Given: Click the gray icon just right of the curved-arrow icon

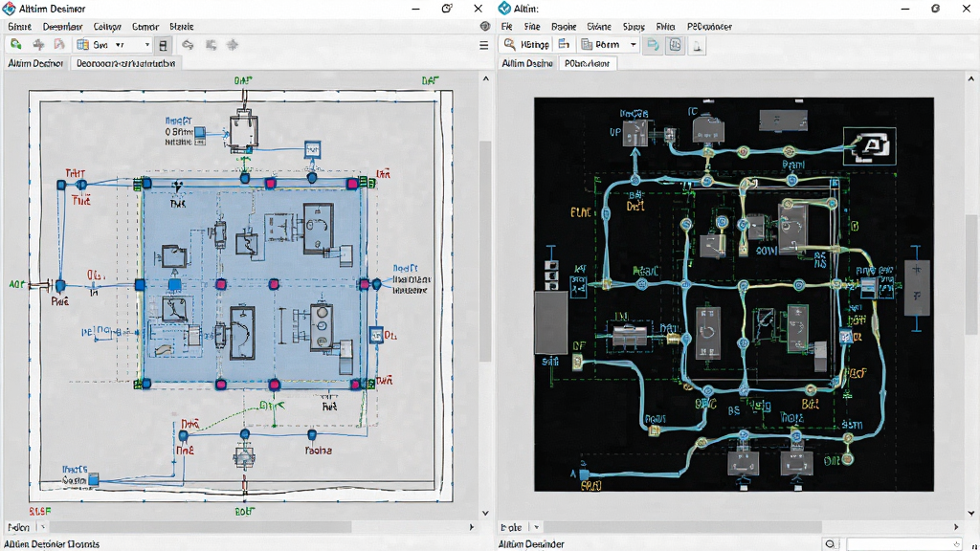Looking at the screenshot, I should pos(212,45).
